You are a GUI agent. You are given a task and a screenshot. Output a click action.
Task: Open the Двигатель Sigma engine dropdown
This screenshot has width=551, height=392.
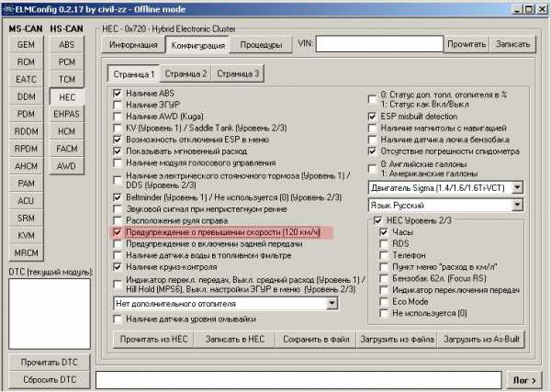pos(517,186)
